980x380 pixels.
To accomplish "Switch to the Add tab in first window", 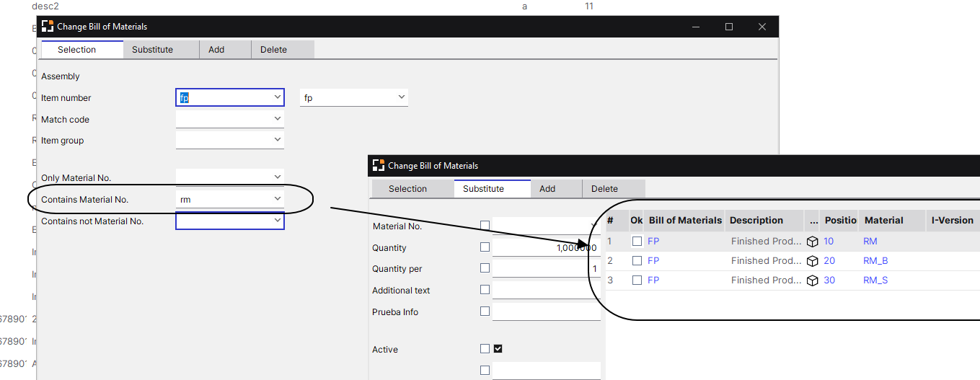I will click(x=216, y=50).
